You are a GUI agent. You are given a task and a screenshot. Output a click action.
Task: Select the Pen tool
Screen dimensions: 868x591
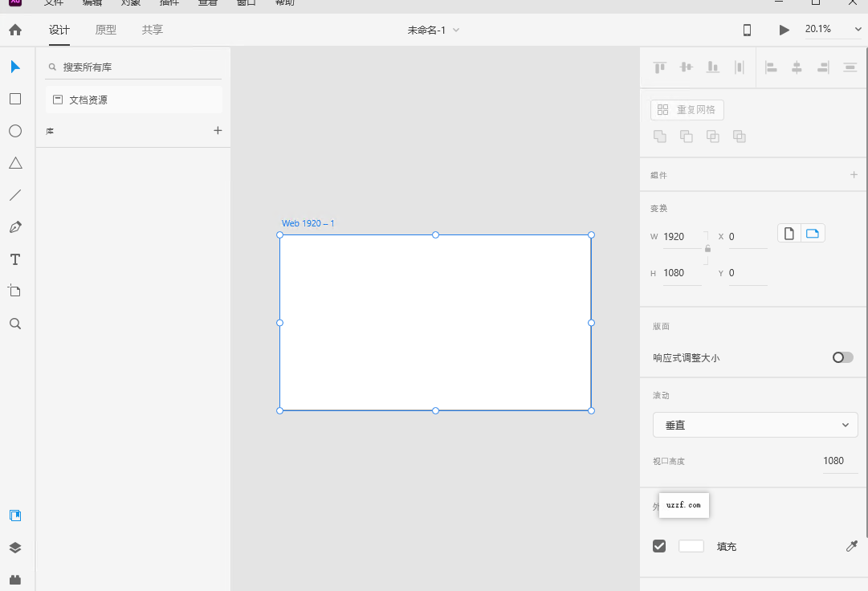point(14,226)
